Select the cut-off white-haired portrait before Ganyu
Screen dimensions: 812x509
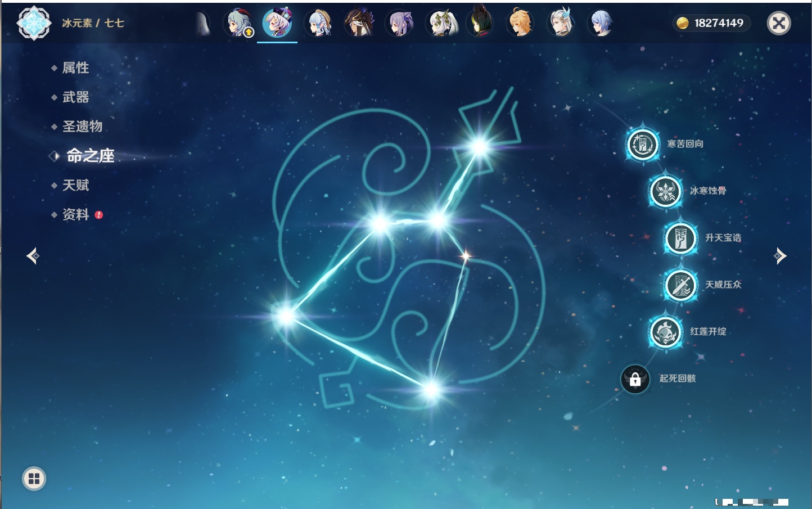pyautogui.click(x=204, y=23)
